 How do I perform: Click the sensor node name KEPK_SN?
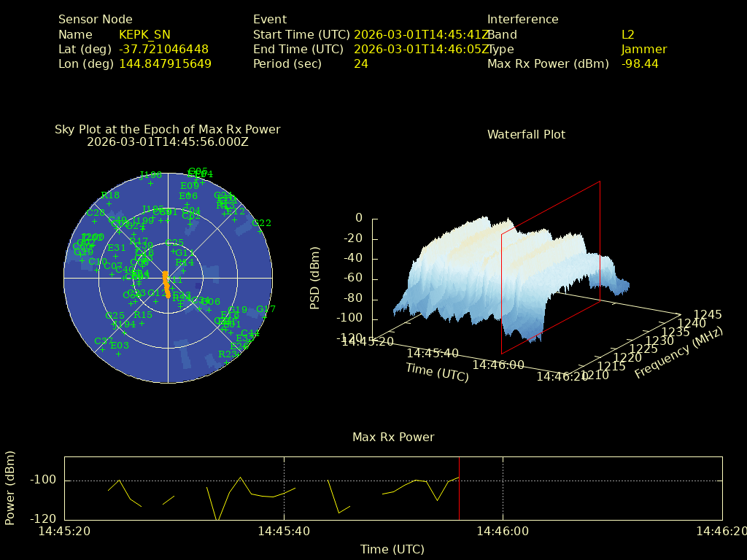click(144, 35)
